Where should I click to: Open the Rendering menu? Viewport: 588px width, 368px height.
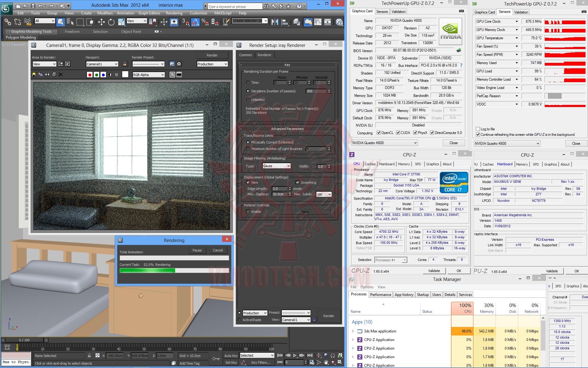point(174,13)
